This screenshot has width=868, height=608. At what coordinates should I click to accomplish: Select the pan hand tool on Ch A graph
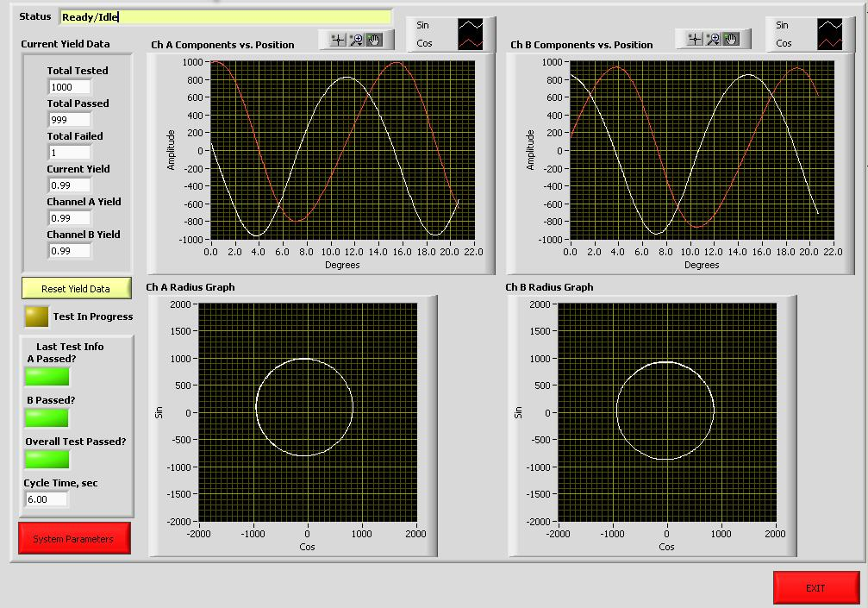point(375,40)
